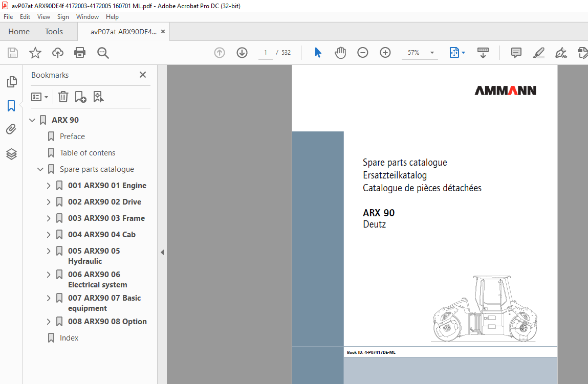
Task: Expand 005 ARX90 05 Hydraulic bookmark
Action: tap(49, 251)
